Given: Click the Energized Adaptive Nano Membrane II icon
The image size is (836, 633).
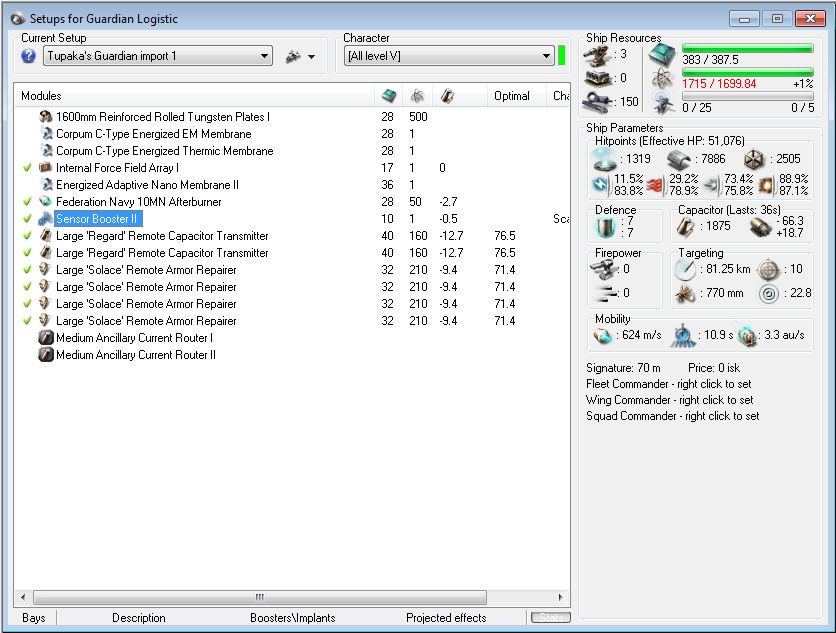Looking at the screenshot, I should pyautogui.click(x=46, y=185).
